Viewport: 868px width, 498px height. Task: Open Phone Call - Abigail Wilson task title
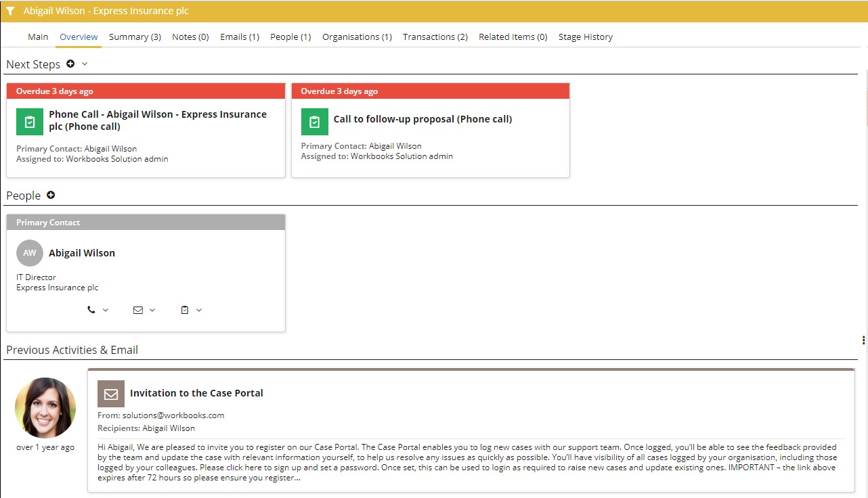[158, 120]
